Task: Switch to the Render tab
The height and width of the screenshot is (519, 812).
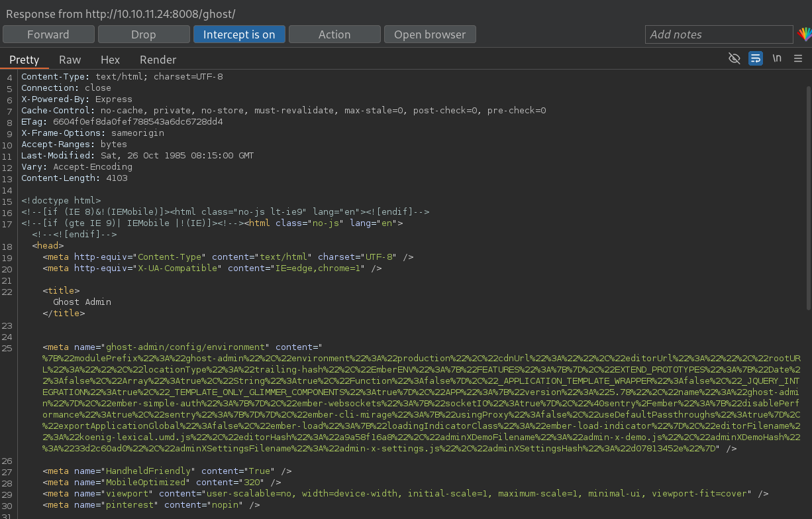Action: [x=158, y=60]
